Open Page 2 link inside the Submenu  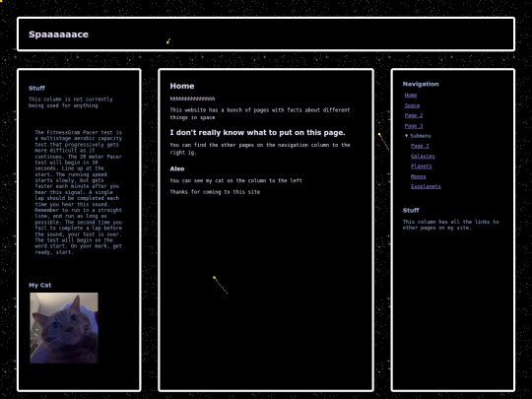(420, 146)
